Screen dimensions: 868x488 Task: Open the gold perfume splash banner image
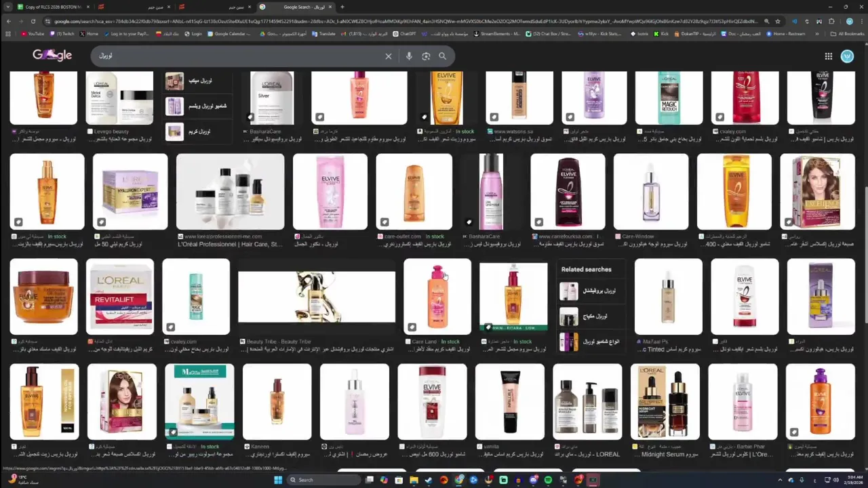317,297
